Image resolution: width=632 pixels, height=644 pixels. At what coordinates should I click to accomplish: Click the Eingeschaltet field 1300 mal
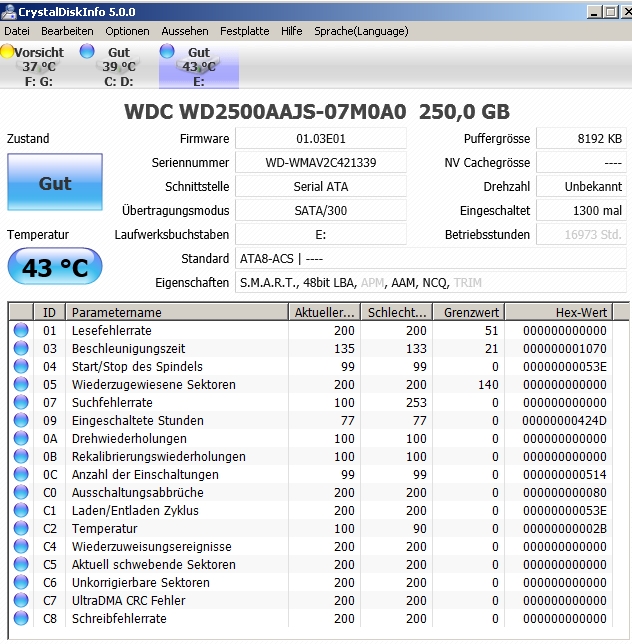[581, 210]
